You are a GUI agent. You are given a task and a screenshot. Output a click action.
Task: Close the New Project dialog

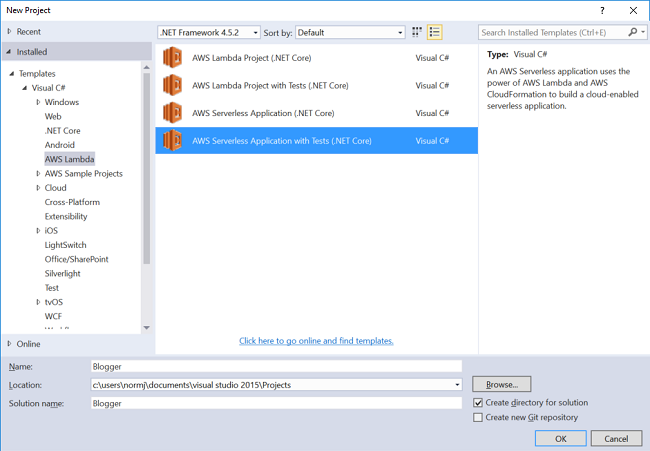pyautogui.click(x=633, y=10)
